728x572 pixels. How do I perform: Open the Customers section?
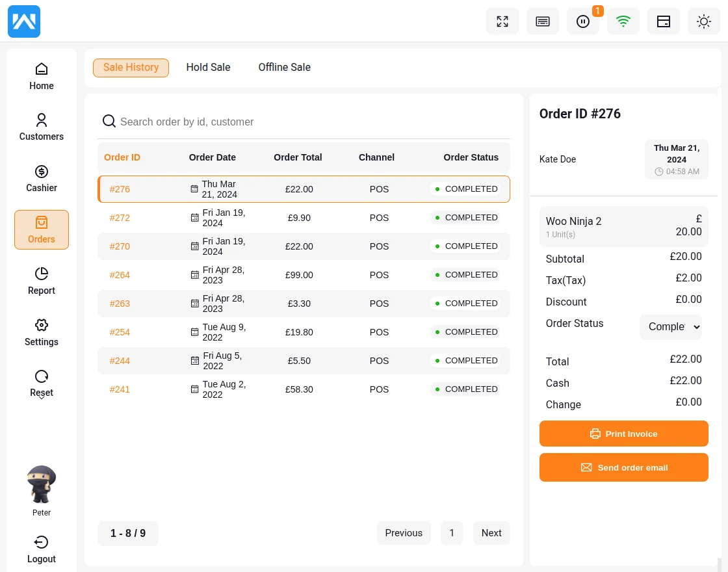(x=42, y=127)
